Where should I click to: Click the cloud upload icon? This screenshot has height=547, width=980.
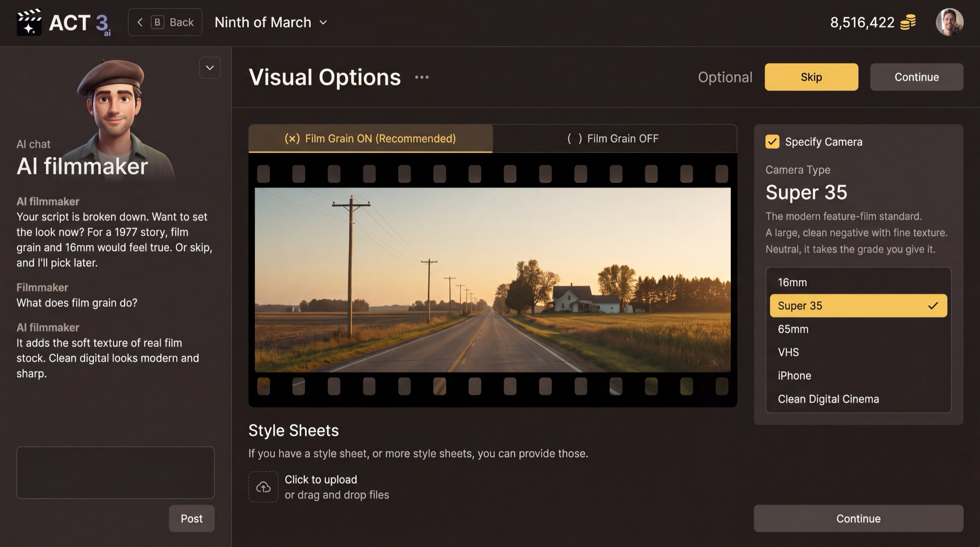tap(263, 487)
